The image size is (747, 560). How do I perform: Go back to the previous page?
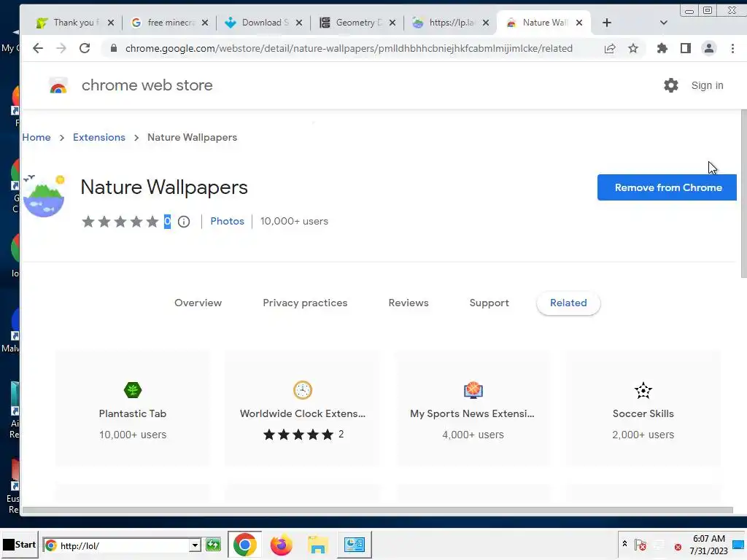coord(38,48)
